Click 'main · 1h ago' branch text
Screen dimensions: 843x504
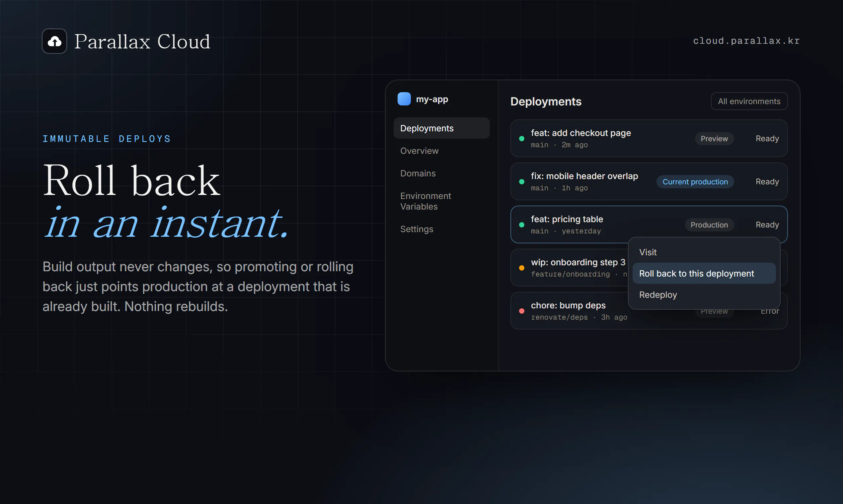click(559, 188)
